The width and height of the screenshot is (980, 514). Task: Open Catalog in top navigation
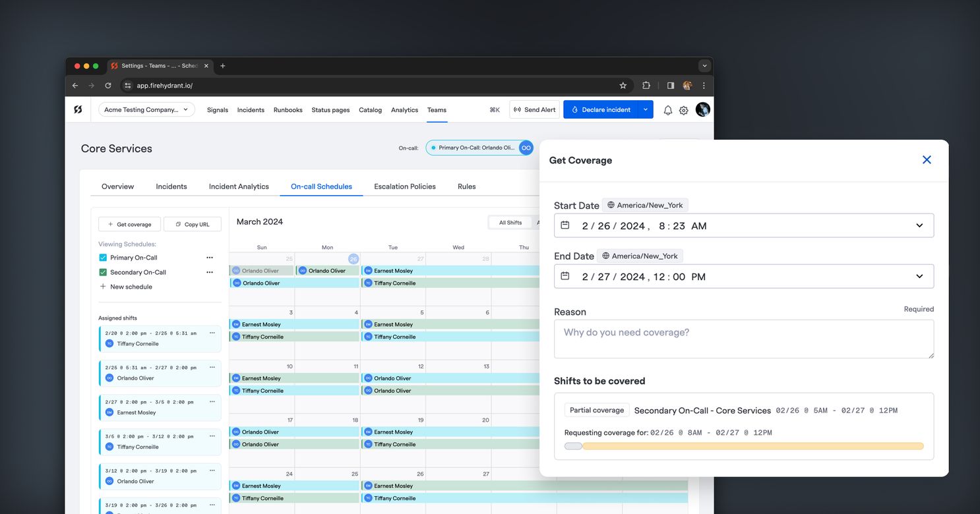[370, 110]
